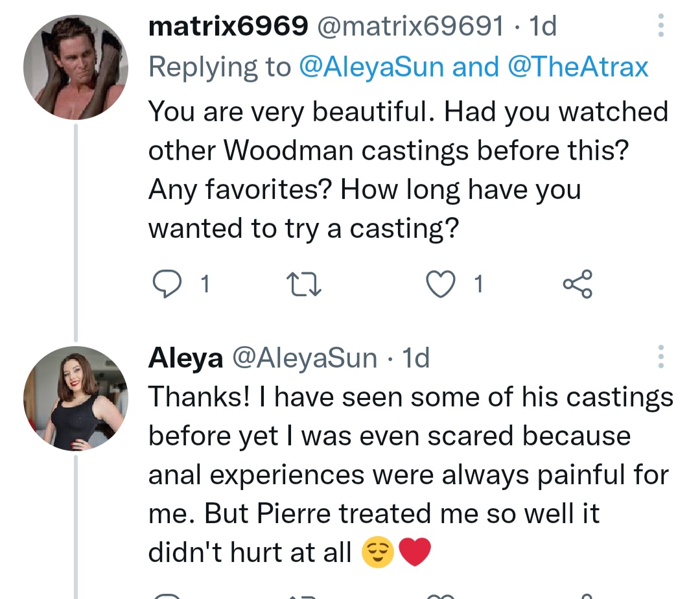Reply to matrix6969's tweet via speech bubble icon
This screenshot has height=599, width=700.
(165, 285)
